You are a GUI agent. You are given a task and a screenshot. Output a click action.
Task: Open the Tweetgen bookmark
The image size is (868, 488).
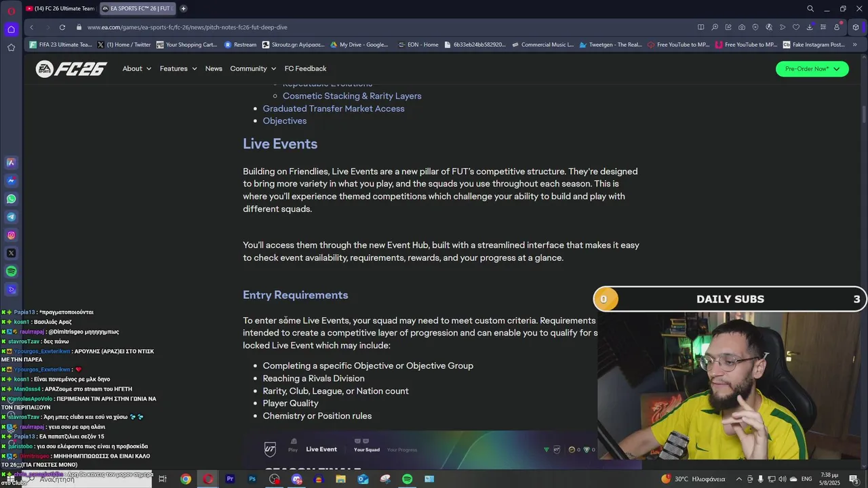610,45
